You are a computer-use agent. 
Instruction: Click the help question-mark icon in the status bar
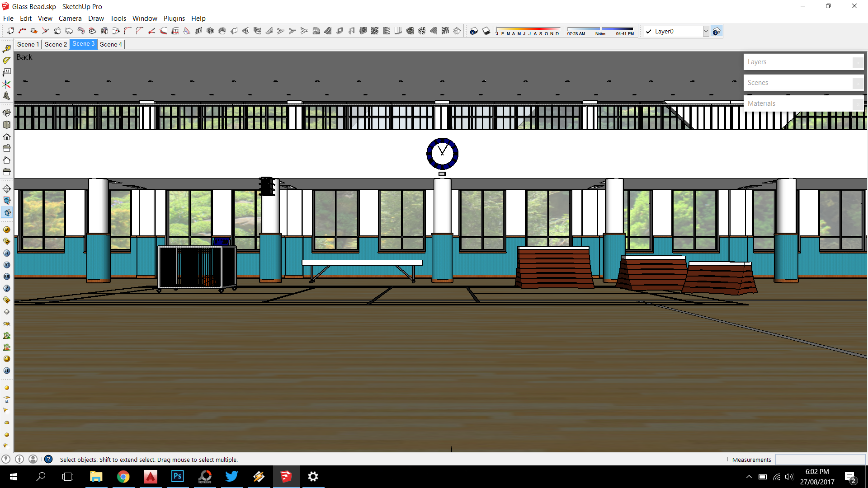[48, 459]
